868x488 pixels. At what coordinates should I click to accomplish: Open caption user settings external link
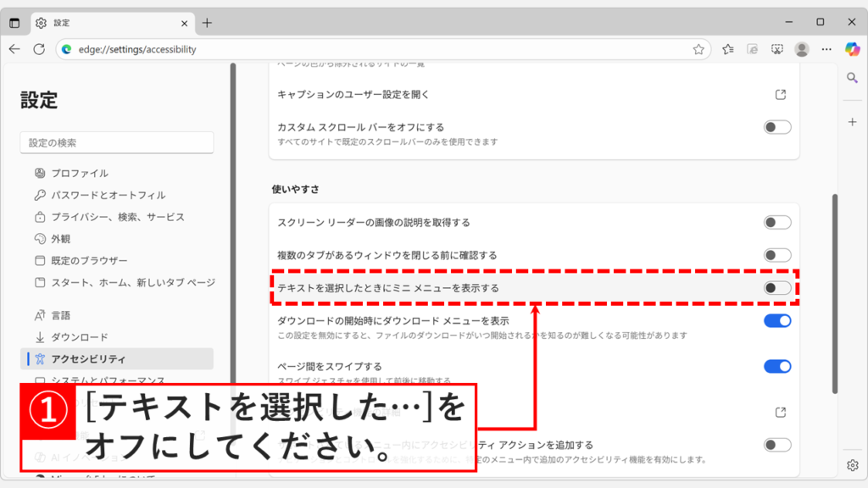(x=779, y=96)
